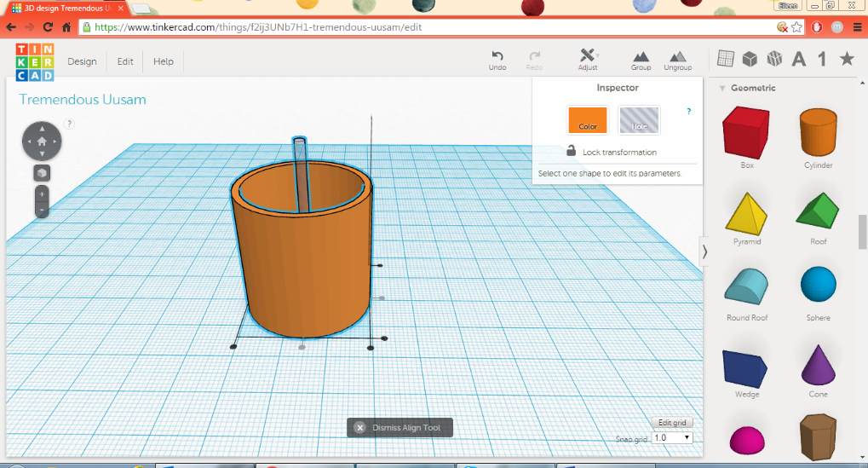This screenshot has height=468, width=868.
Task: Dismiss the Align Tool
Action: tap(400, 428)
